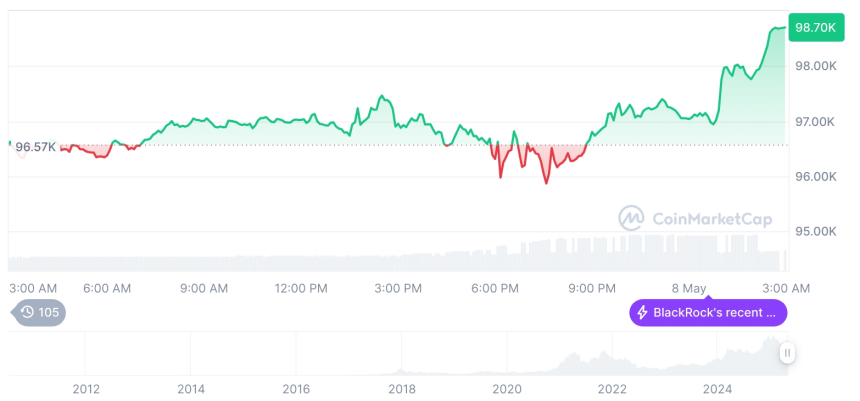The width and height of the screenshot is (860, 401).
Task: Jump to 2024 on the overview timeline
Action: (x=717, y=389)
